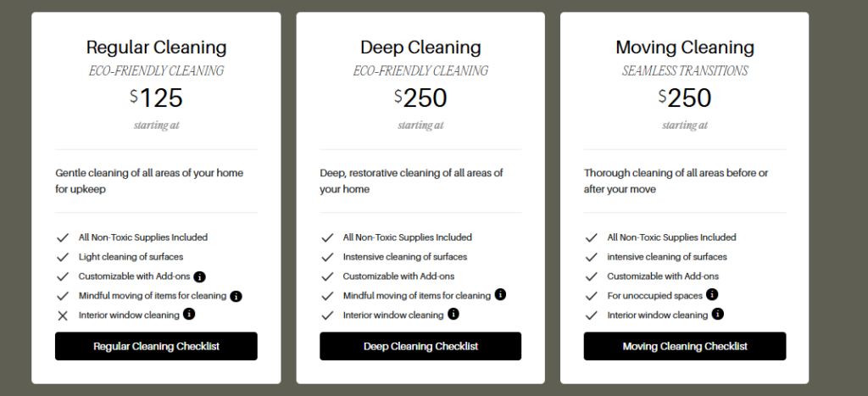Click info icon next to Regular Mindful moving
Screen dimensions: 868x396
click(236, 296)
